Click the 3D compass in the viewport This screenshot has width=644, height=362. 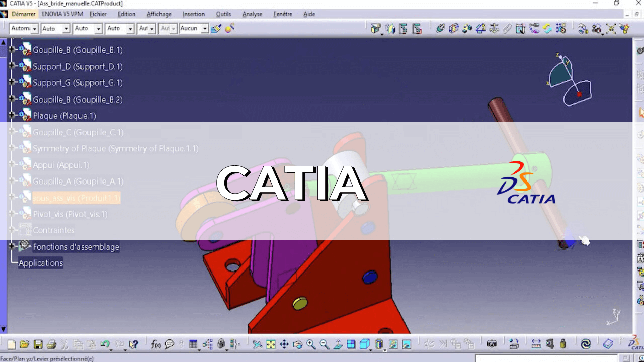pos(569,80)
